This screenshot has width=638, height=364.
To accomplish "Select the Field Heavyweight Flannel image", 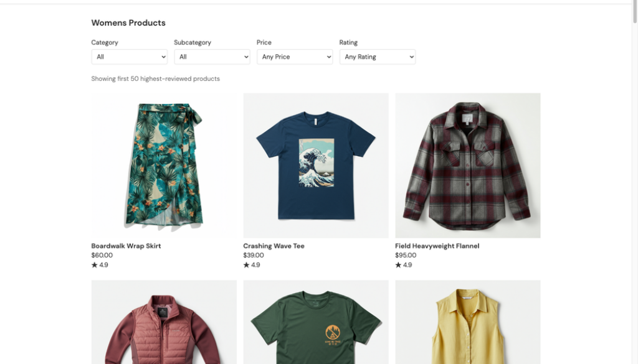I will [x=467, y=166].
